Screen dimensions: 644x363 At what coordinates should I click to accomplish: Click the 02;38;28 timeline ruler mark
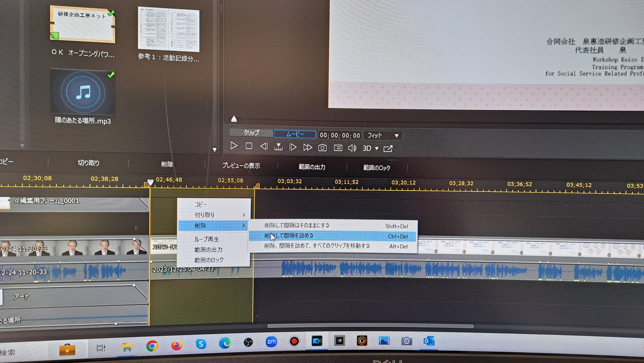104,179
